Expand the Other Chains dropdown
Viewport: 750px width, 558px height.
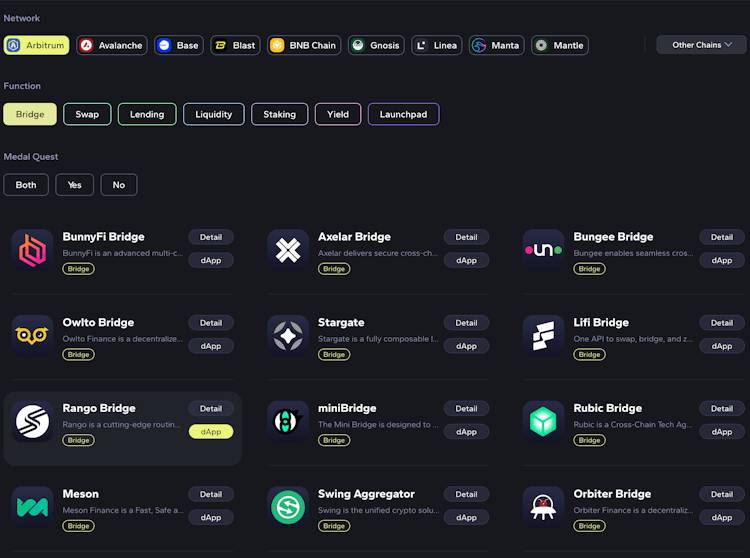[701, 45]
